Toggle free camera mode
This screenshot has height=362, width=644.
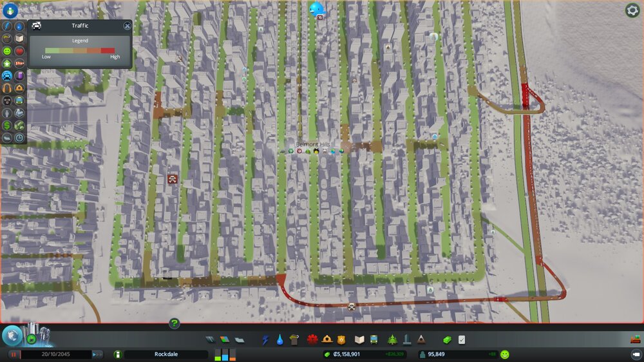click(x=636, y=354)
